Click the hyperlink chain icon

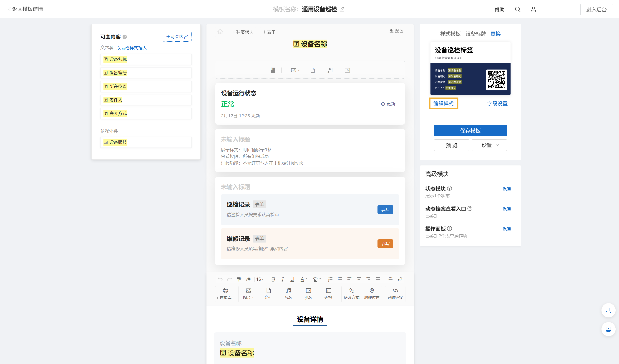pos(400,279)
